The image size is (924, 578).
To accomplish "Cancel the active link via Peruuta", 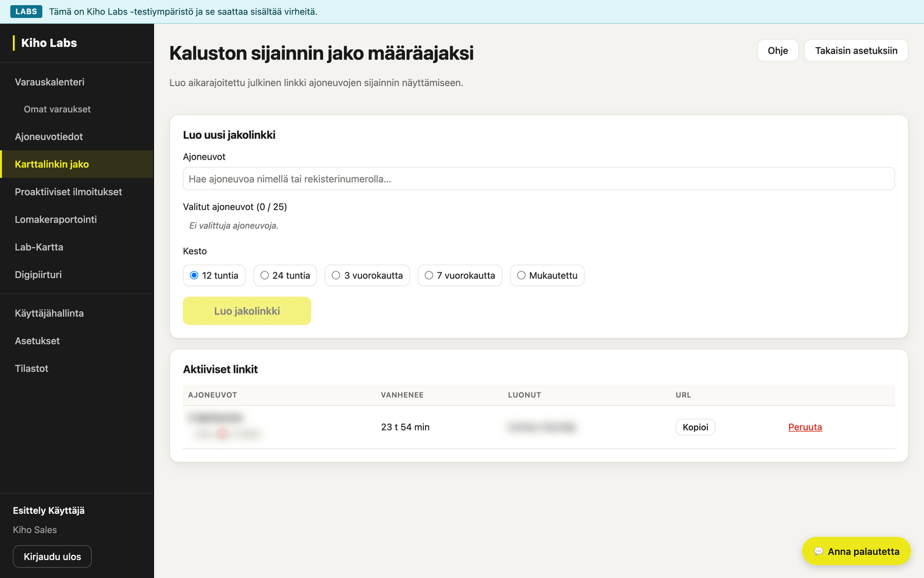I will [805, 427].
